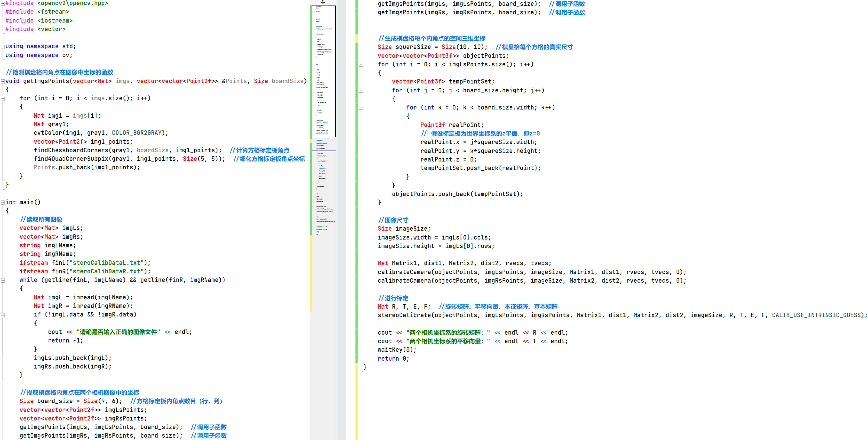Collapse the #include block fold marker
This screenshot has width=868, height=440.
tap(3, 3)
